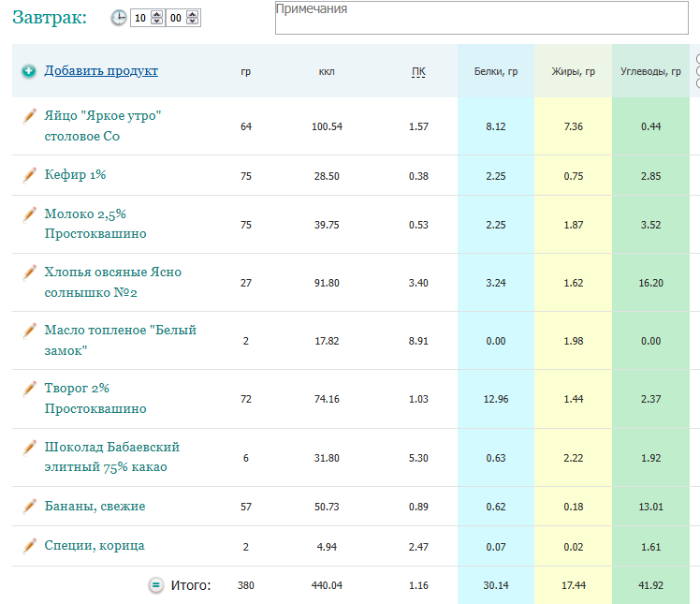Click total protein value 30.14
Image resolution: width=700 pixels, height=604 pixels.
coord(496,585)
